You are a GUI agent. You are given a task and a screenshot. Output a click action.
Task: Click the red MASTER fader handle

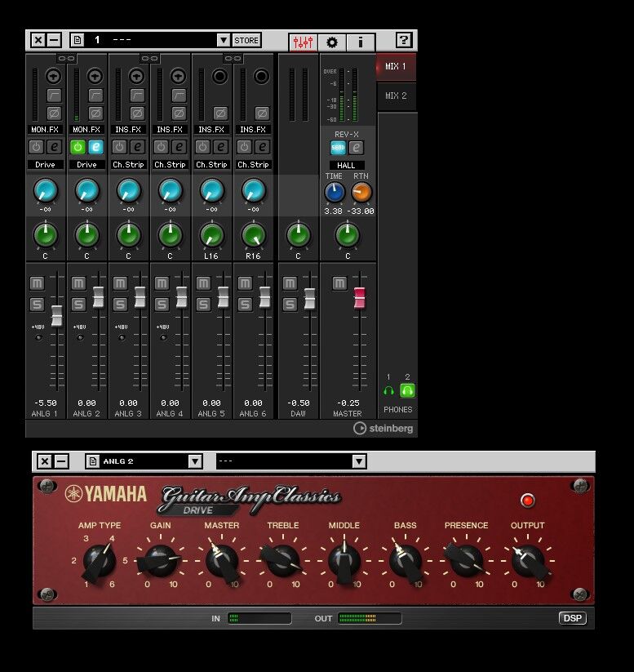click(359, 298)
